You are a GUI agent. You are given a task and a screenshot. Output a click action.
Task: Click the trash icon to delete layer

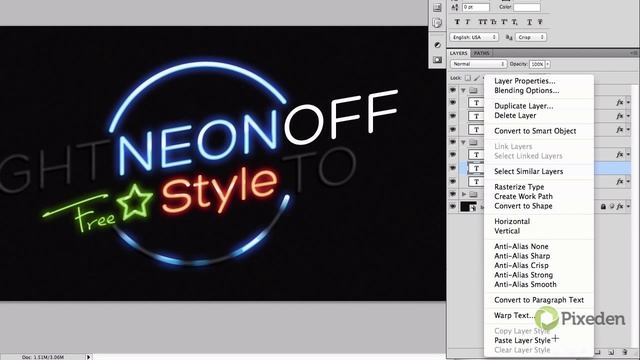point(625,352)
